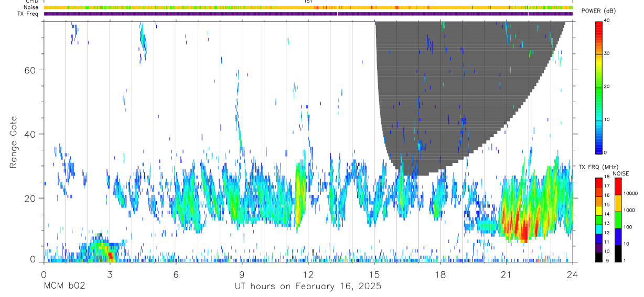Select the 15 label on frequency scale

[x=607, y=204]
